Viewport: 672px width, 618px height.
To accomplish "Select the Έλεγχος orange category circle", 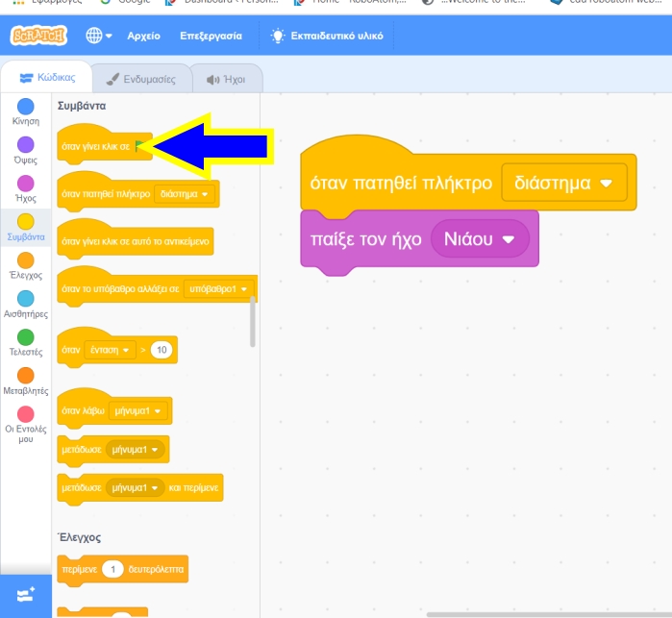I will (x=26, y=260).
